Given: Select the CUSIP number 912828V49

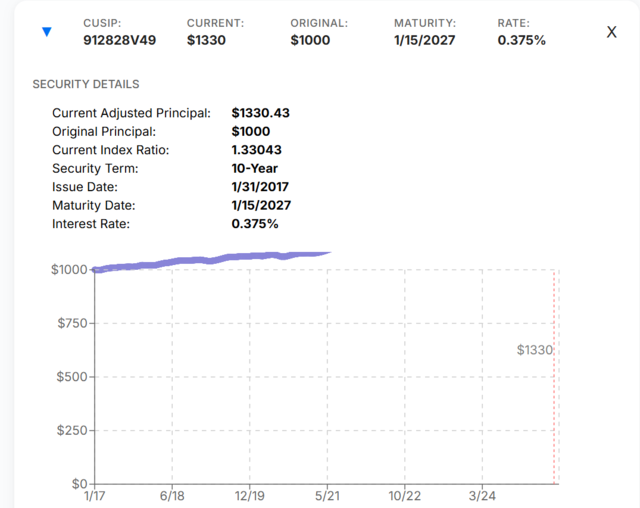Looking at the screenshot, I should tap(120, 40).
